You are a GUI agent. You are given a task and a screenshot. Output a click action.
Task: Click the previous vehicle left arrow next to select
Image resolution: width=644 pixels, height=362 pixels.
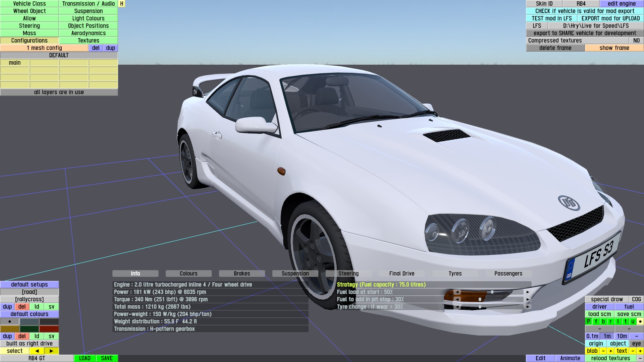(x=37, y=351)
